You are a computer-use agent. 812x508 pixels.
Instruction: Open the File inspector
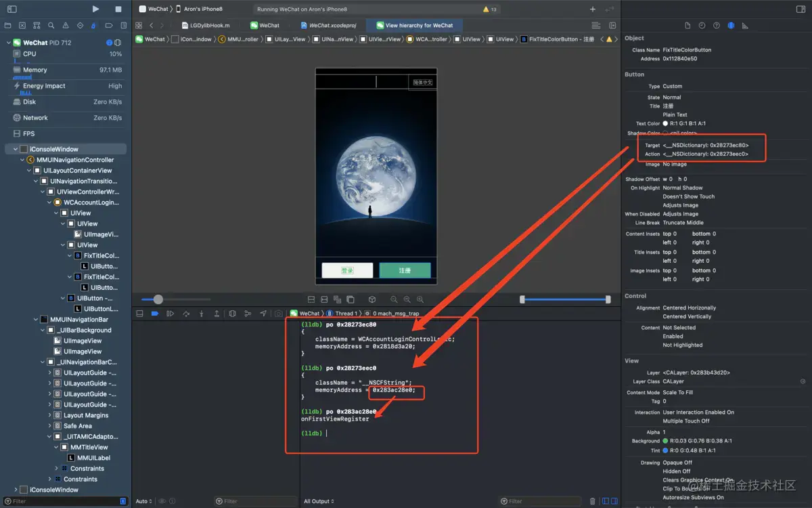[x=687, y=25]
